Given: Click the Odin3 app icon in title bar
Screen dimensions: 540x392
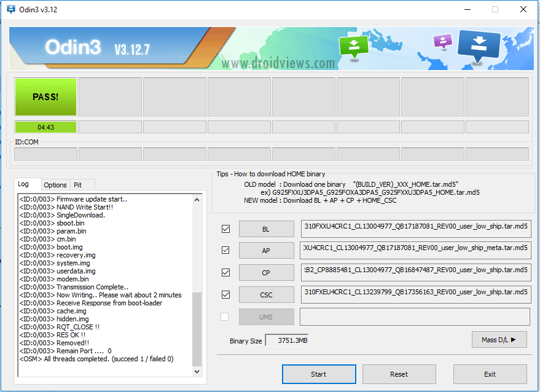Looking at the screenshot, I should 11,9.
